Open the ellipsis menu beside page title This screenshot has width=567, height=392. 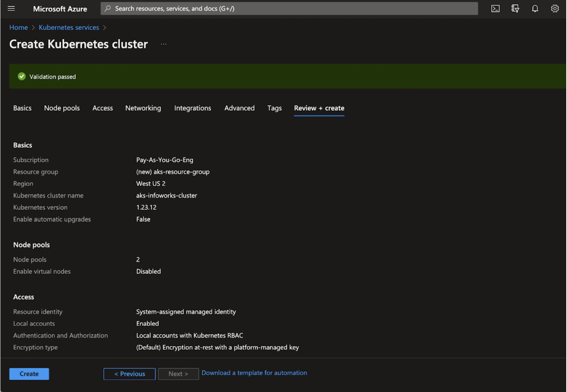pyautogui.click(x=163, y=44)
